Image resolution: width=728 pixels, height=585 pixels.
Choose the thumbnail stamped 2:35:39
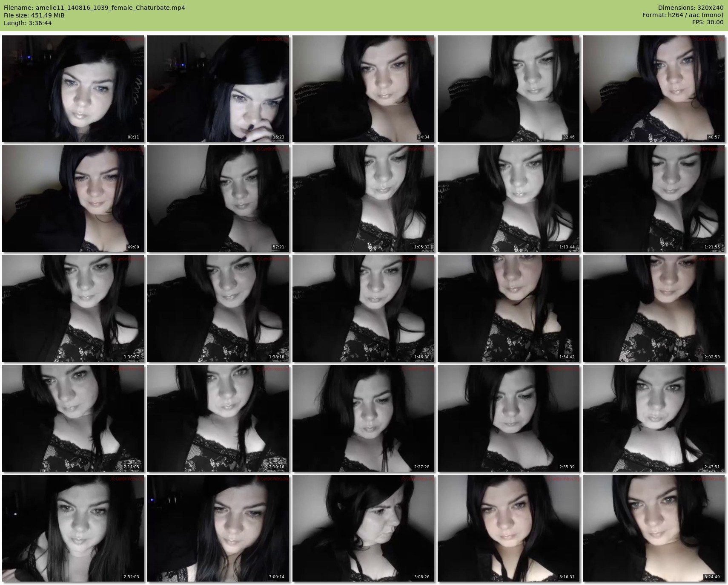(509, 418)
